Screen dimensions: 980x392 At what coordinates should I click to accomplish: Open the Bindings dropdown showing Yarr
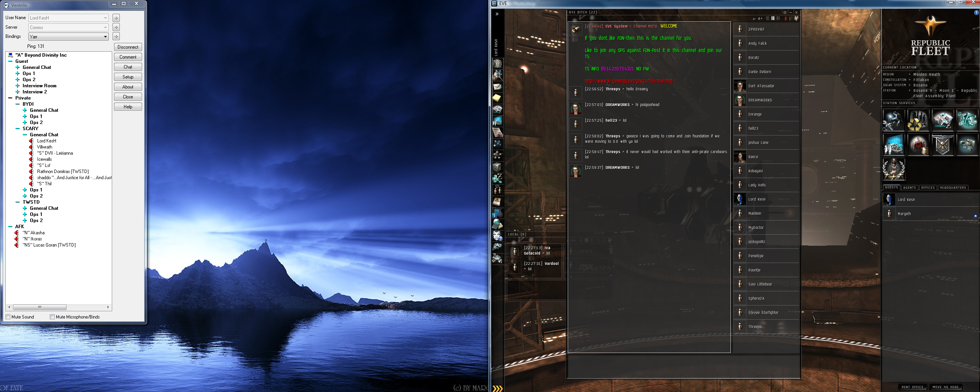click(x=69, y=37)
